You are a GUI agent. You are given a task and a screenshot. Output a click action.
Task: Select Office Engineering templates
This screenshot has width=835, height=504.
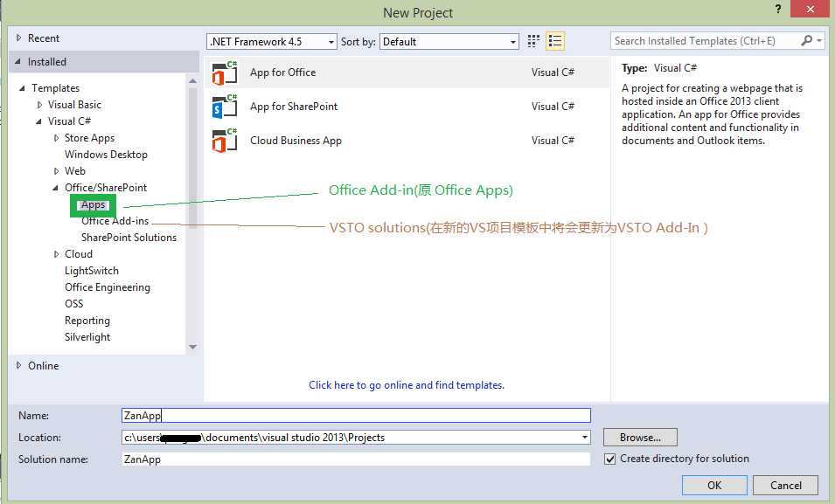pyautogui.click(x=108, y=287)
